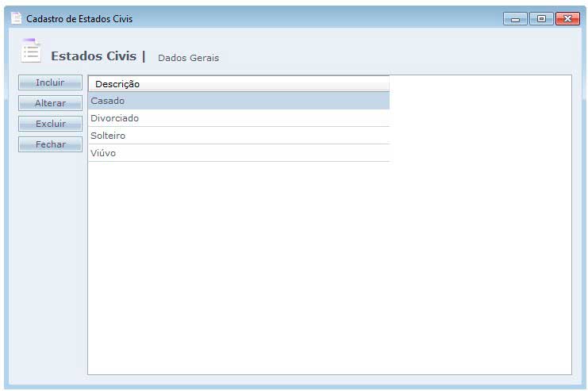Click the document icon in the title bar

[16, 17]
